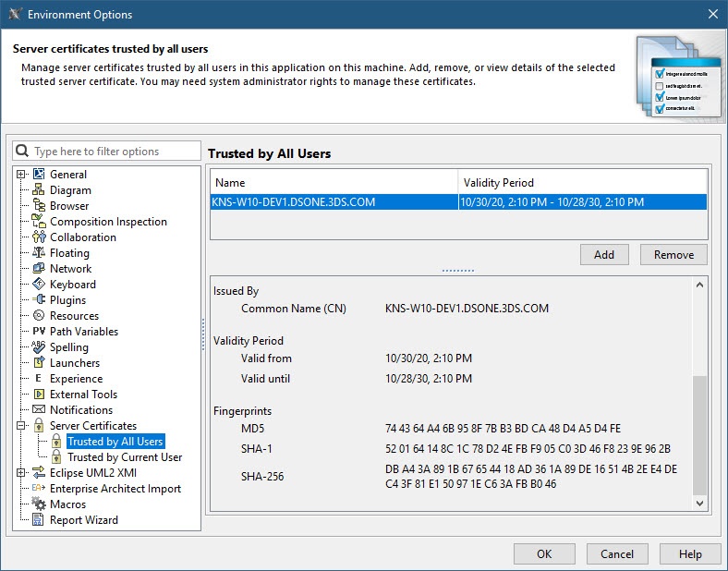Screen dimensions: 728x571
Task: Click the Report Wizard icon
Action: coord(39,520)
